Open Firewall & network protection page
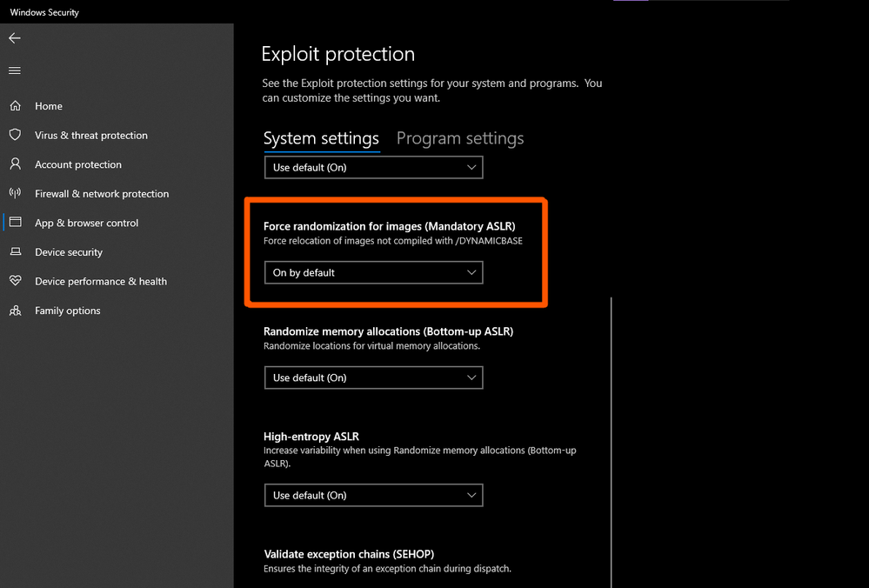This screenshot has height=588, width=869. click(102, 193)
